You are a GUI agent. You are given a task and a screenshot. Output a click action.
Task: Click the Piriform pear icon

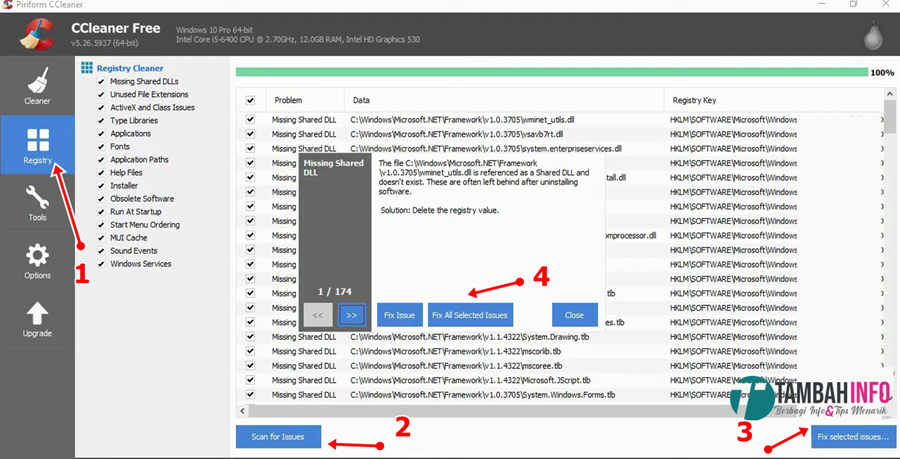875,37
